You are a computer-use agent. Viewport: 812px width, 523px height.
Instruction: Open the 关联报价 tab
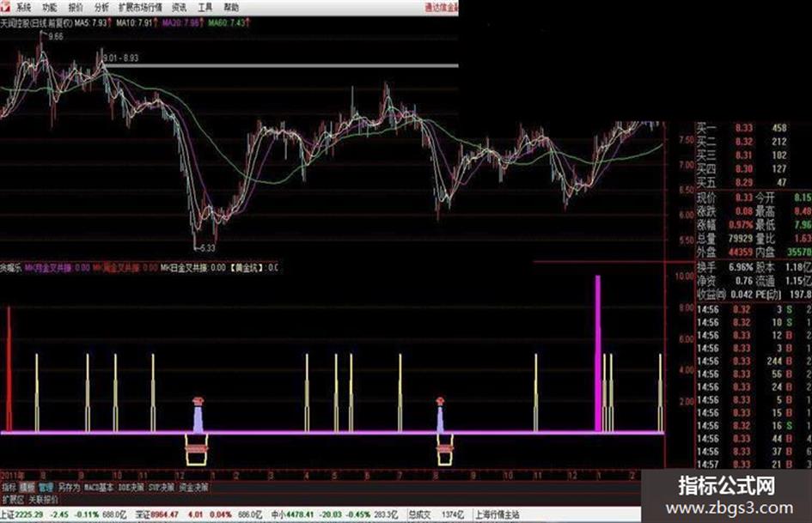pyautogui.click(x=44, y=500)
